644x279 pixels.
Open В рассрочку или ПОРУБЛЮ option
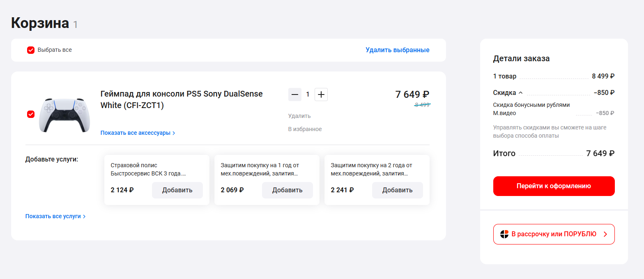point(553,234)
